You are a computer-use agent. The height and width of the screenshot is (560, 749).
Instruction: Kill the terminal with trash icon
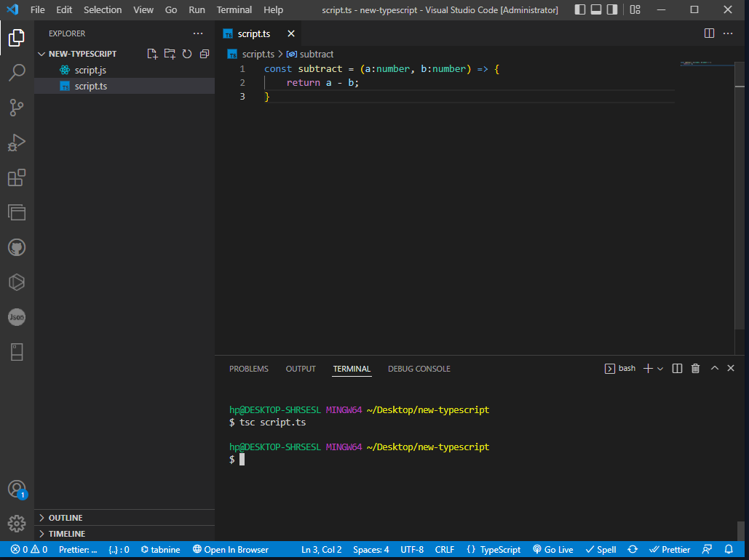[696, 368]
